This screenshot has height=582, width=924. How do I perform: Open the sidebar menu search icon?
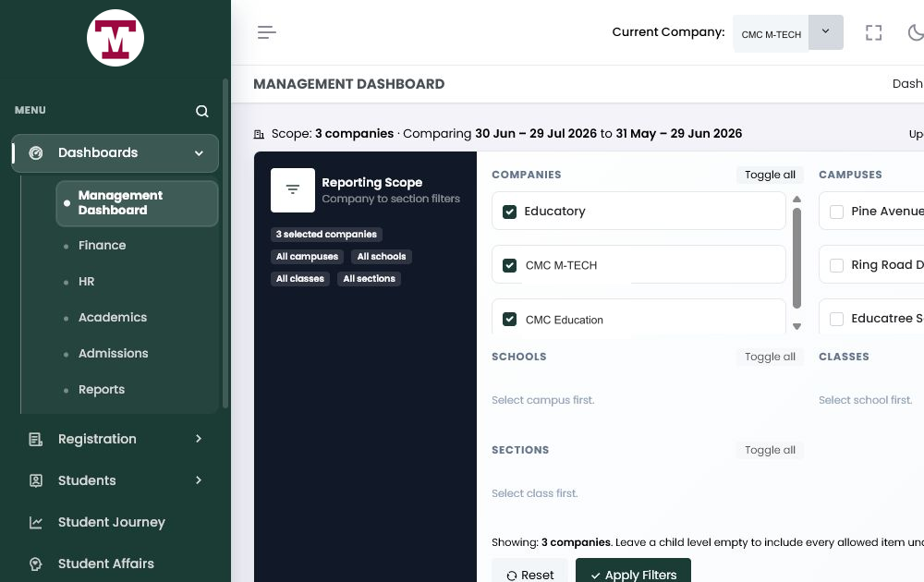pyautogui.click(x=202, y=112)
